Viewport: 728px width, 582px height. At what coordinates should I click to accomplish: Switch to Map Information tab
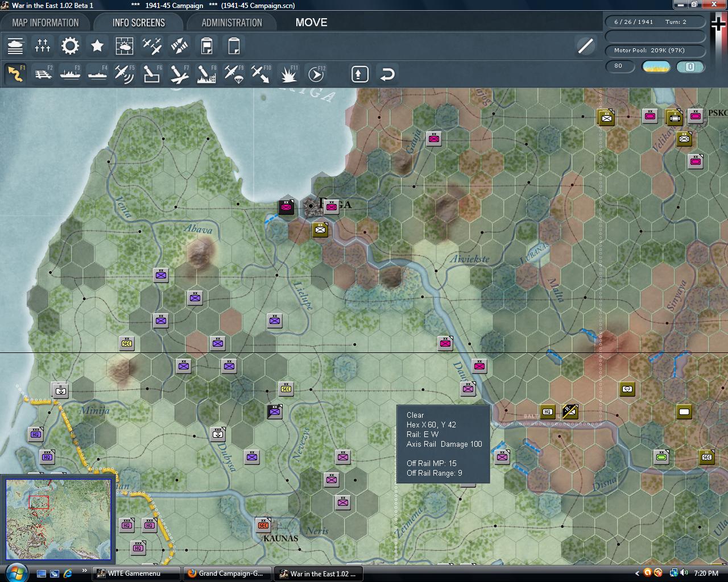pyautogui.click(x=45, y=23)
